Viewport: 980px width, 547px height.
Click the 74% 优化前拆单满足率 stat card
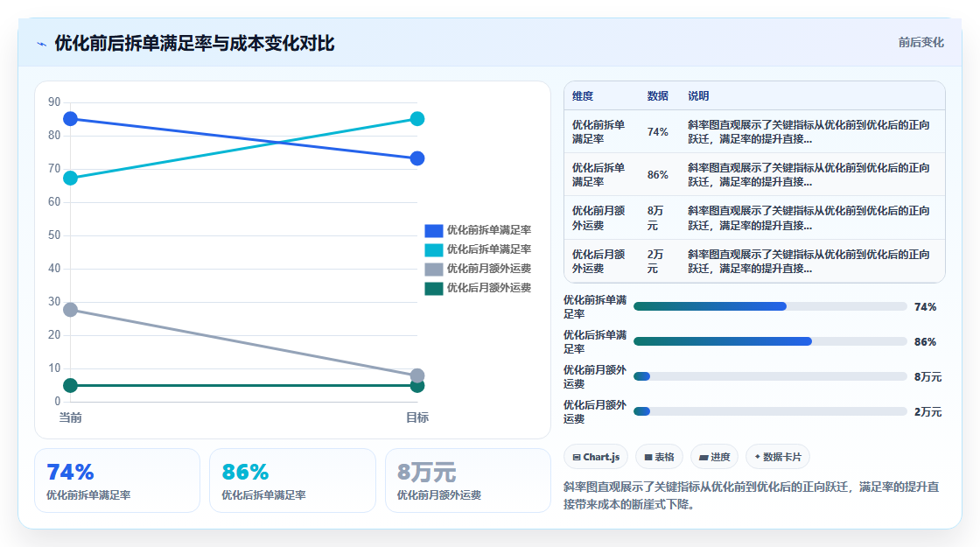pos(117,480)
